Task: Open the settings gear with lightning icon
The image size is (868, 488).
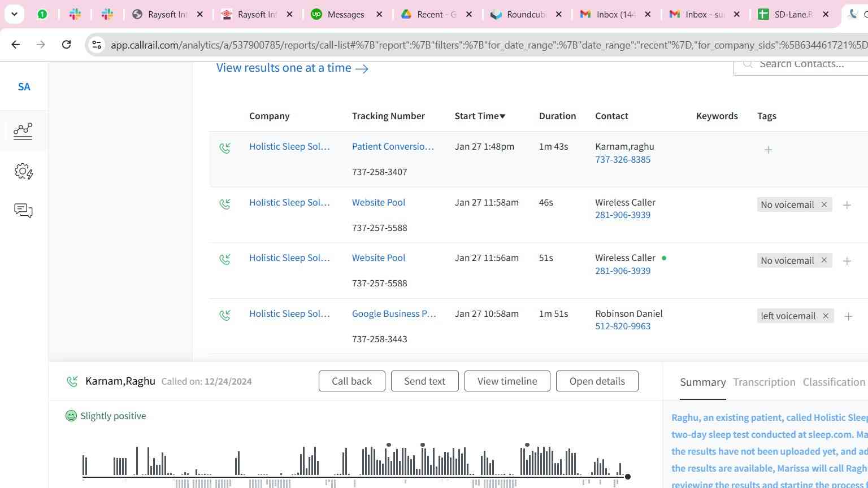Action: pyautogui.click(x=23, y=171)
